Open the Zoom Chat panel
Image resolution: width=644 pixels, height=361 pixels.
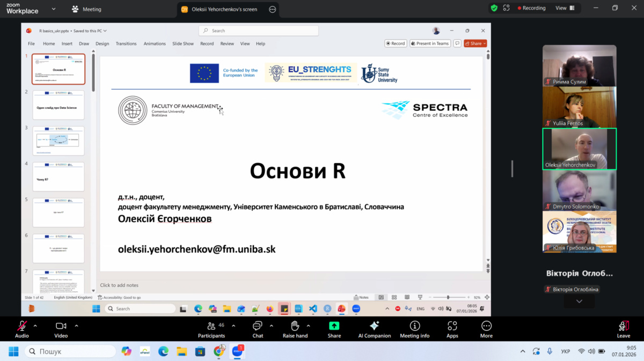(258, 326)
